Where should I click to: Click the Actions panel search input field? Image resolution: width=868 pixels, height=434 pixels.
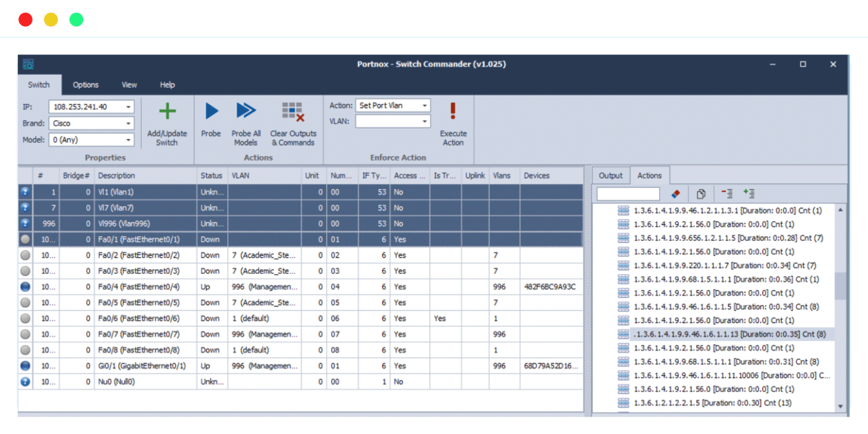point(627,193)
